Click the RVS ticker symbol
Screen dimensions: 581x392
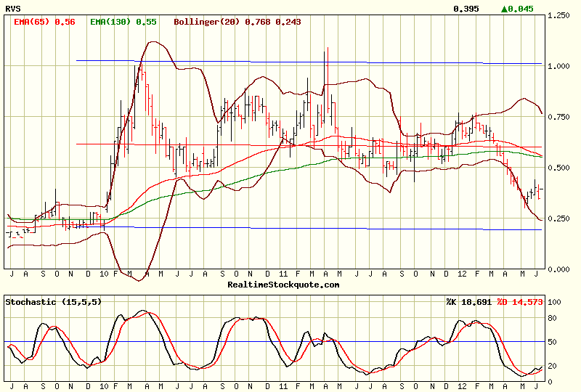pyautogui.click(x=12, y=9)
